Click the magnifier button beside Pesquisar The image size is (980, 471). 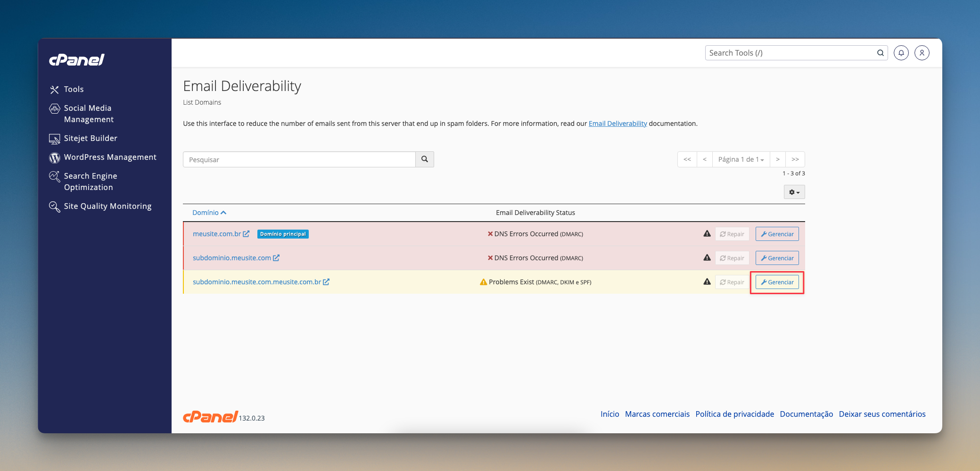click(424, 159)
